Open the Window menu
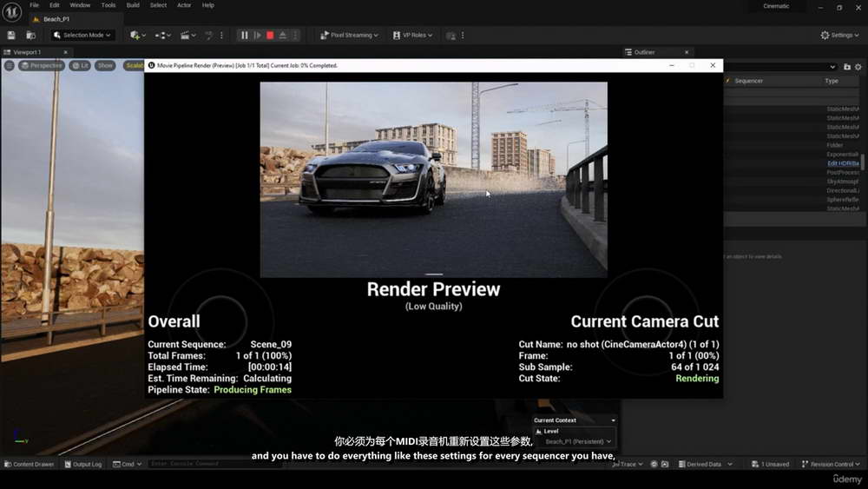The image size is (868, 489). (x=80, y=5)
